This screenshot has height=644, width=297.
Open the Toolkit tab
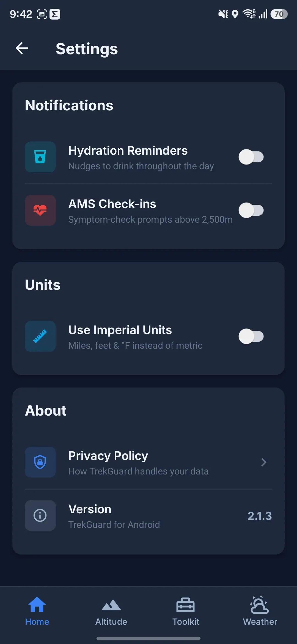[x=186, y=611]
